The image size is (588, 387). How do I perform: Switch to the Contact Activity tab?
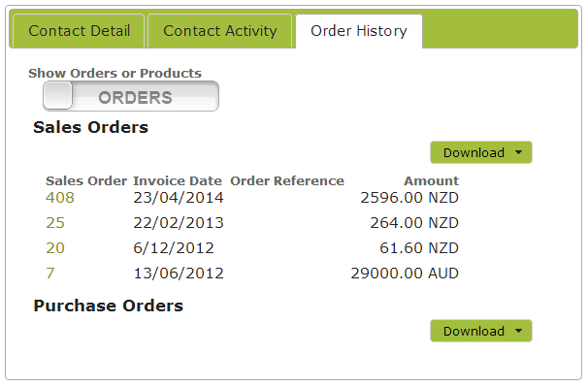[x=219, y=31]
